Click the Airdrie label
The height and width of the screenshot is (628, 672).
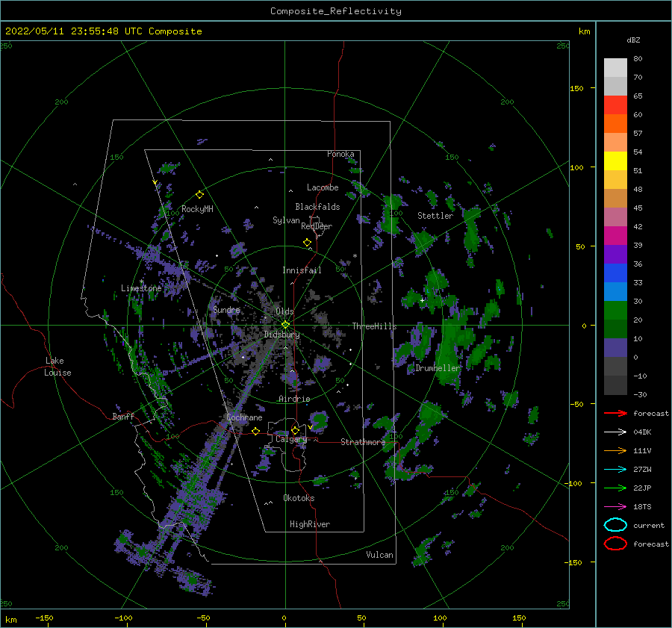coord(294,399)
